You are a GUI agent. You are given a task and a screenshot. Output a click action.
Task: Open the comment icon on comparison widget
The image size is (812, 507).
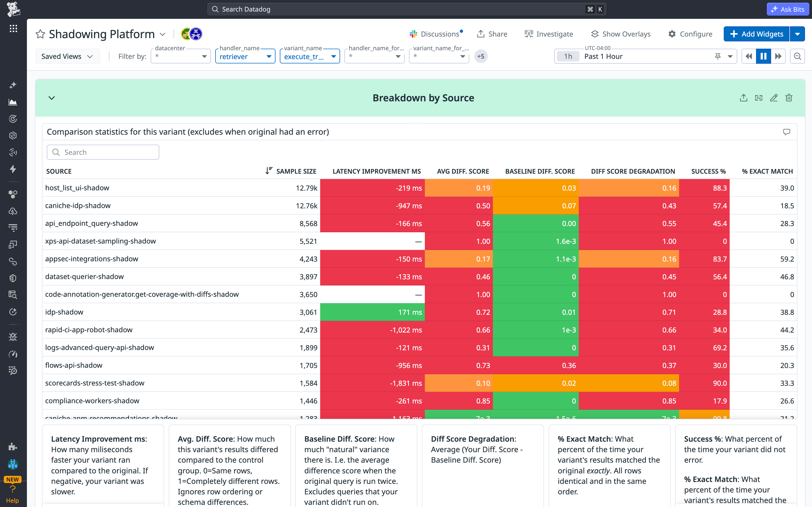pos(786,132)
